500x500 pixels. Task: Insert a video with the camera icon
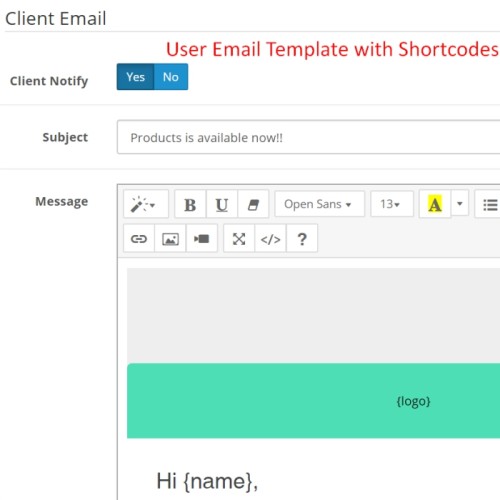click(201, 238)
